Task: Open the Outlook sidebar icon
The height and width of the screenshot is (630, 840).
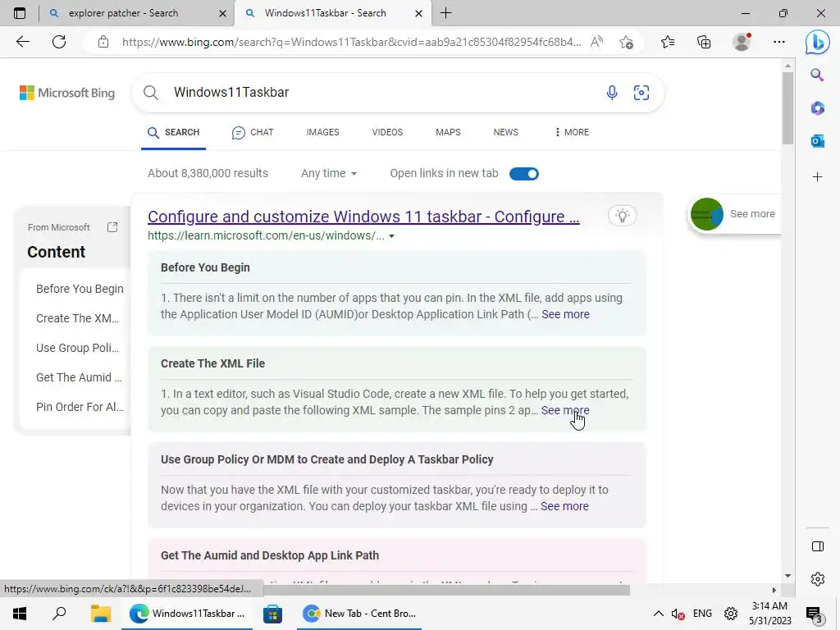Action: (817, 141)
